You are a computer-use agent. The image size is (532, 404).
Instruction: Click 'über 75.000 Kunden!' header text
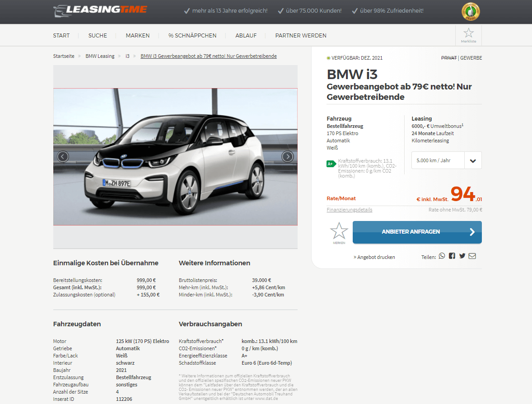[313, 10]
